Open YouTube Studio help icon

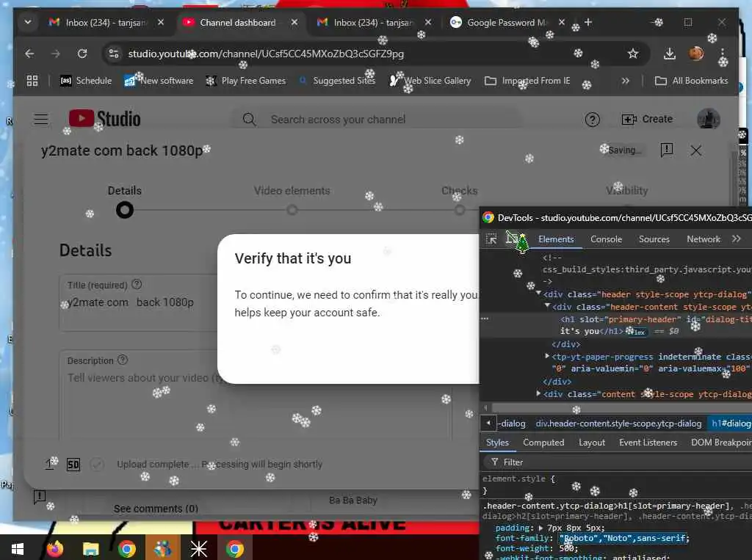point(593,120)
